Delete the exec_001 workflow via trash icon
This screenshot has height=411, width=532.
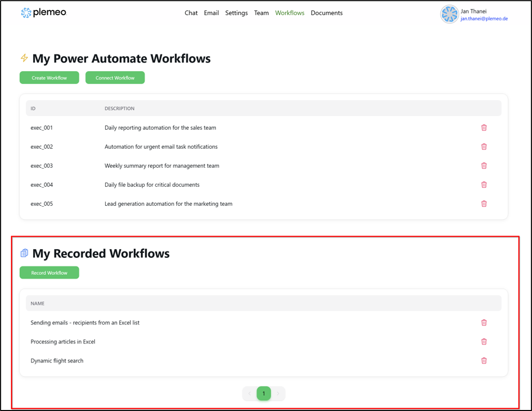(483, 128)
